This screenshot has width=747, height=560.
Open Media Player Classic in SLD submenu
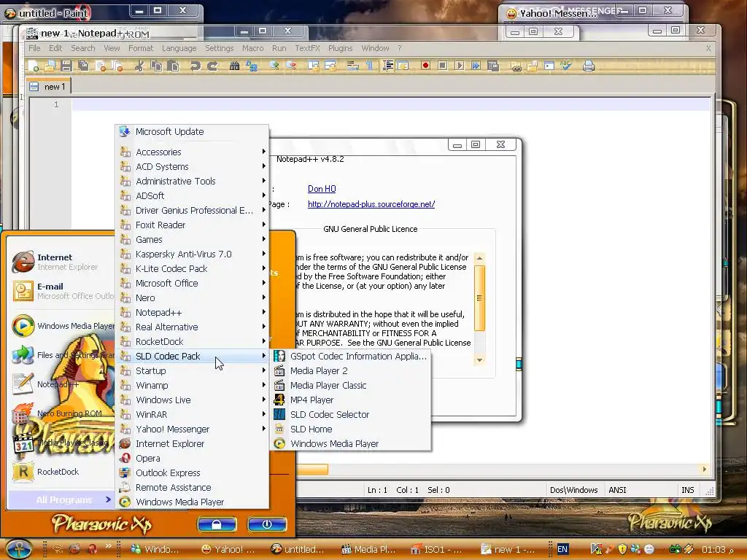click(x=351, y=385)
